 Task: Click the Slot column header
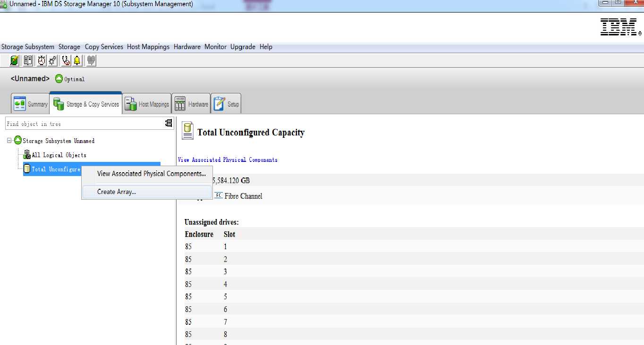pos(229,234)
